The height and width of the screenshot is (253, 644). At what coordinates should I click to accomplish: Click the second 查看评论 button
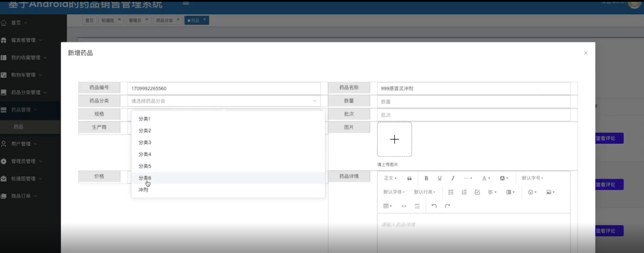point(609,185)
